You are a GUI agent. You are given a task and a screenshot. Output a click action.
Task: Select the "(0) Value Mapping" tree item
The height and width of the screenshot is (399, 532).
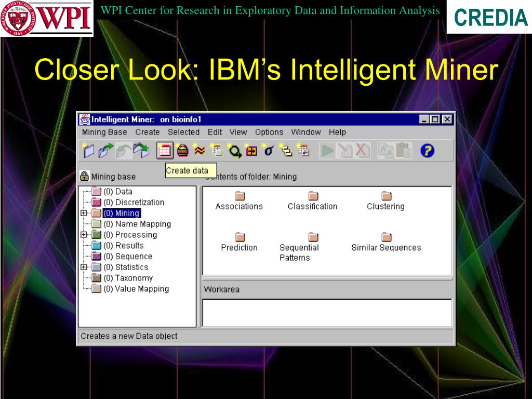[136, 289]
